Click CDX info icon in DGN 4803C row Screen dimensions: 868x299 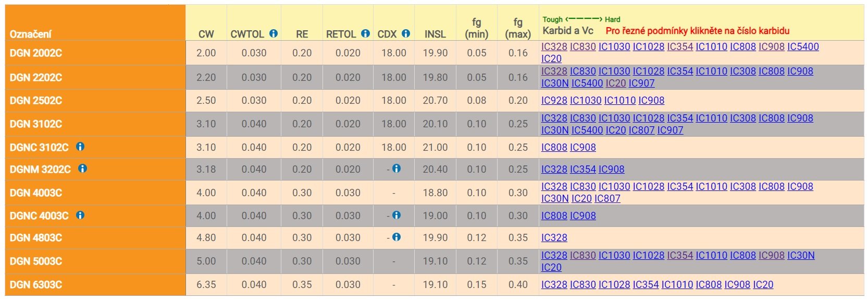pos(396,237)
